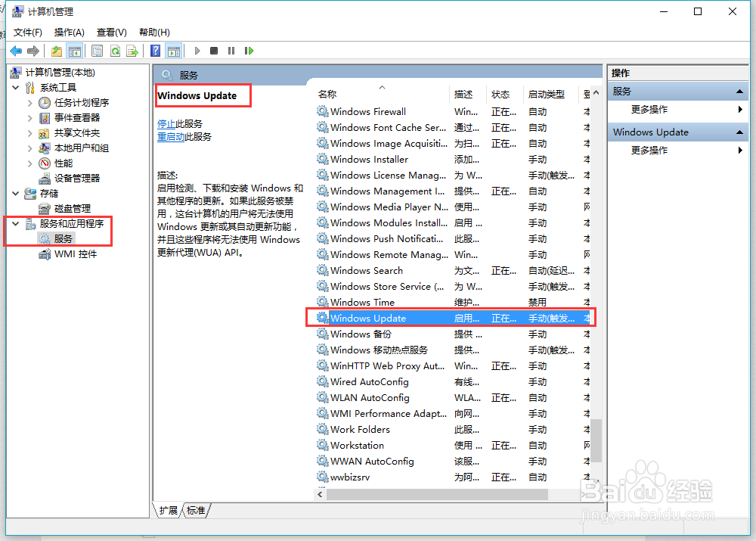Click the Refresh toolbar icon
Screen dimensions: 756x541
tap(115, 51)
